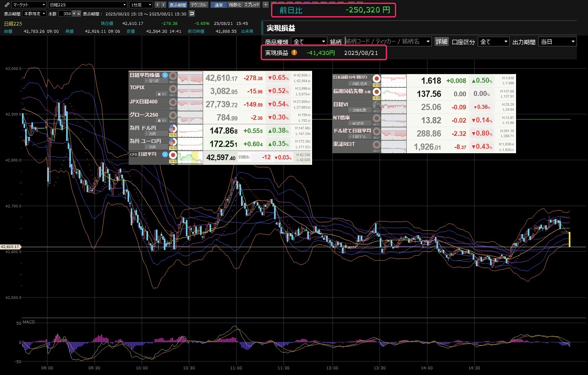The height and width of the screenshot is (375, 588).
Task: Click the previous chart arrow button
Action: coord(157,5)
